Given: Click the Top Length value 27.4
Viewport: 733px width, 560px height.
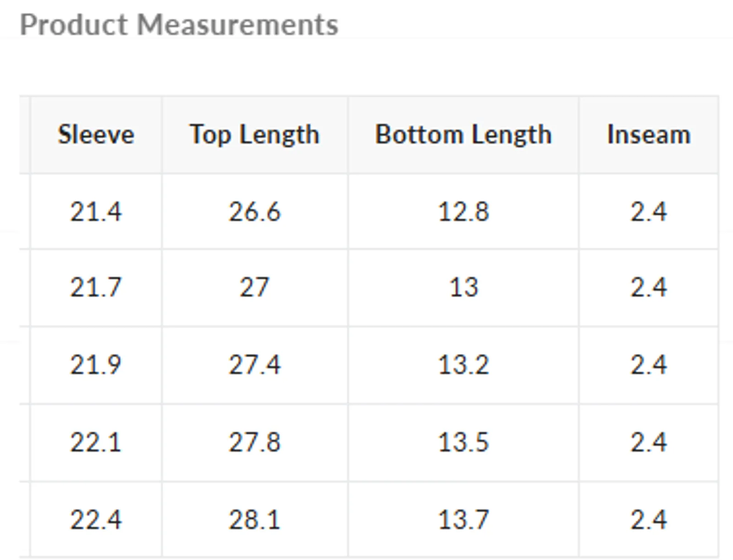Looking at the screenshot, I should (x=255, y=365).
